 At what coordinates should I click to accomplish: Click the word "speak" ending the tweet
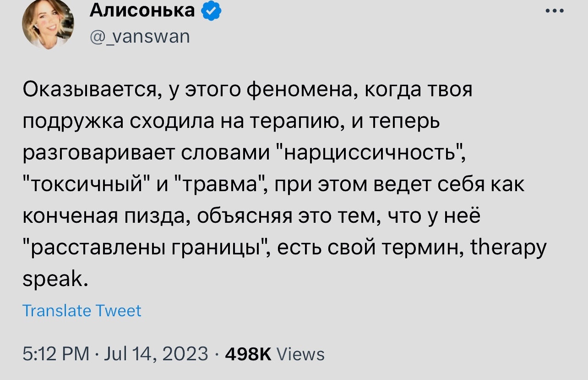pos(53,279)
